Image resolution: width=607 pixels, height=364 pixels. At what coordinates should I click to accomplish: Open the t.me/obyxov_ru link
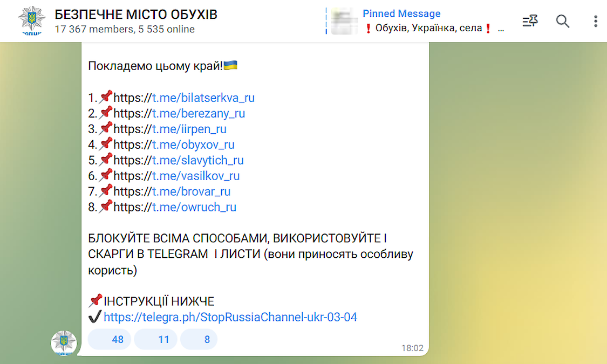pos(193,145)
